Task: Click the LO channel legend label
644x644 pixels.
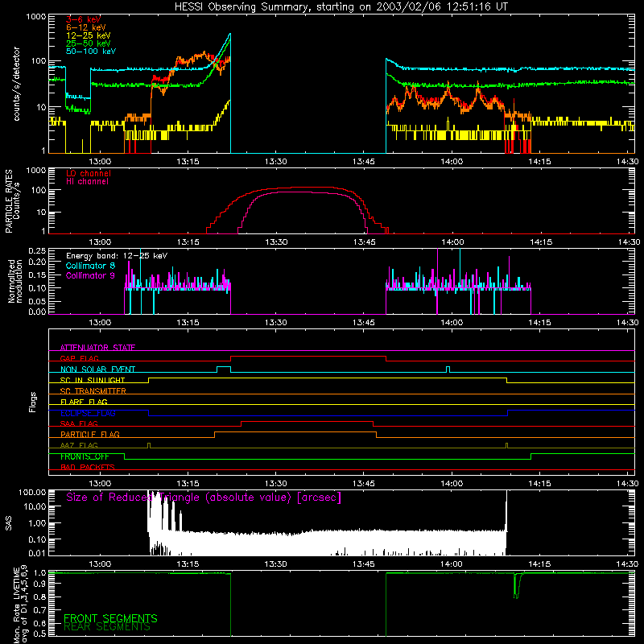Action: click(x=89, y=173)
